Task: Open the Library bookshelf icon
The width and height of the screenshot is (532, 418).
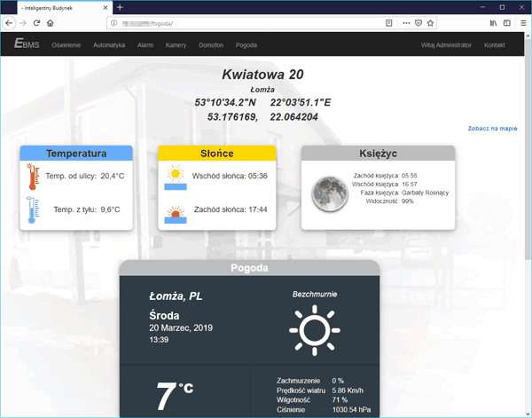Action: [x=492, y=23]
